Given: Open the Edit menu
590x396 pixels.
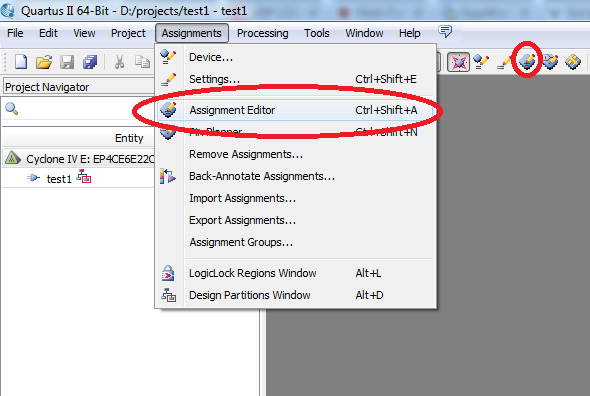Looking at the screenshot, I should [48, 33].
